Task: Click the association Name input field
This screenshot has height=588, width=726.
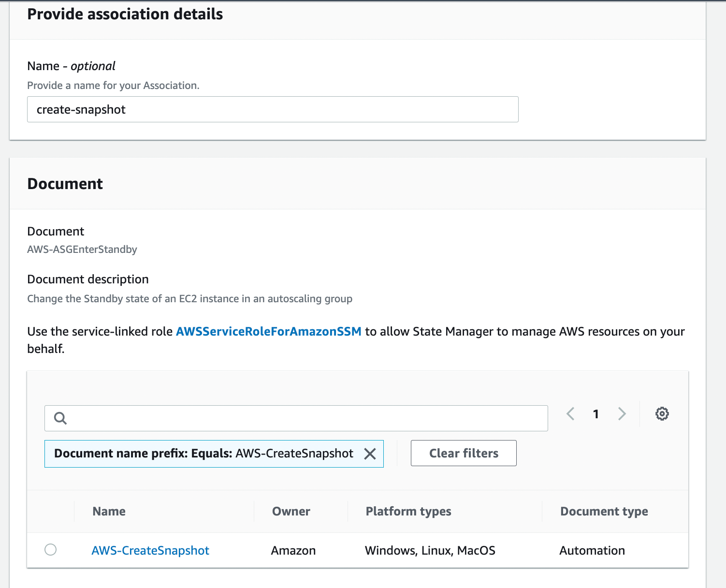Action: tap(273, 109)
